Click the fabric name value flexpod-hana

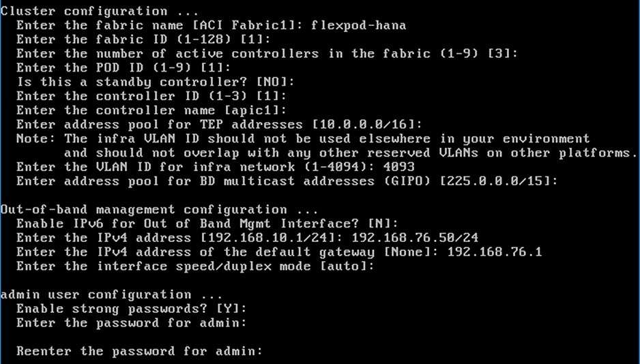358,25
